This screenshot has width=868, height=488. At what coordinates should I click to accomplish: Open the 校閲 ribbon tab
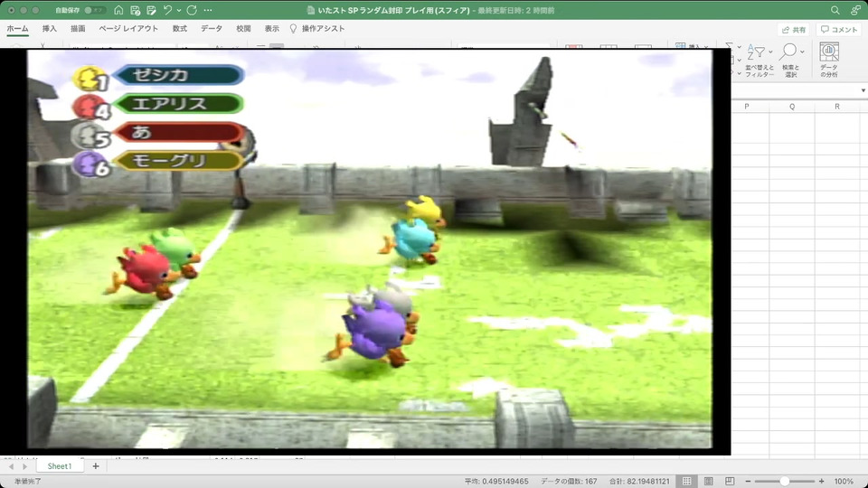coord(243,28)
